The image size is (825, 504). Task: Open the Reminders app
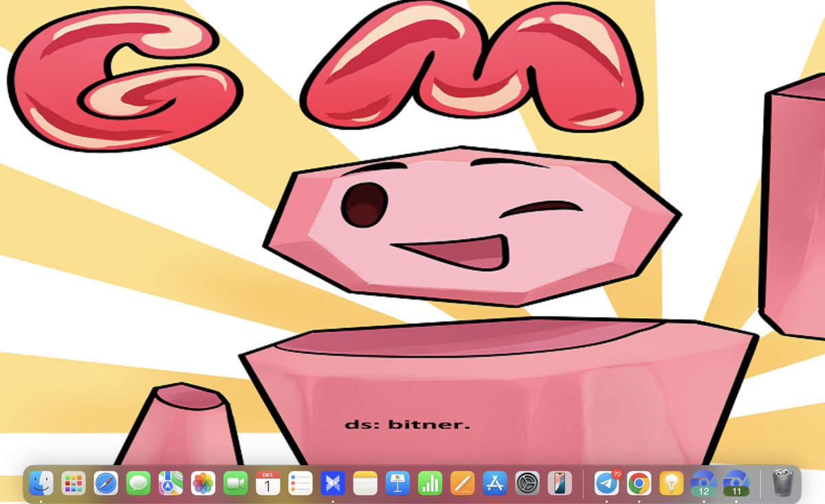[300, 483]
